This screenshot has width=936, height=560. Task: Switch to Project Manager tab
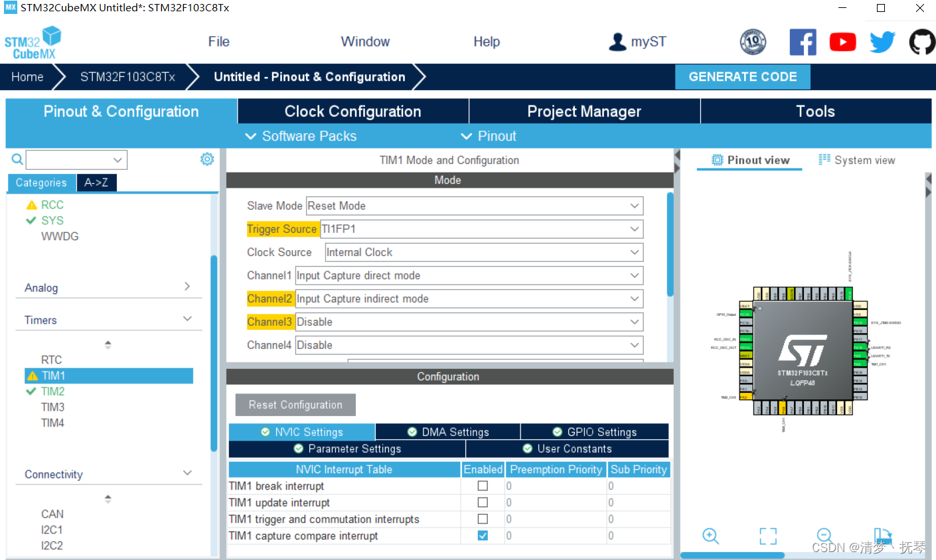pos(584,111)
